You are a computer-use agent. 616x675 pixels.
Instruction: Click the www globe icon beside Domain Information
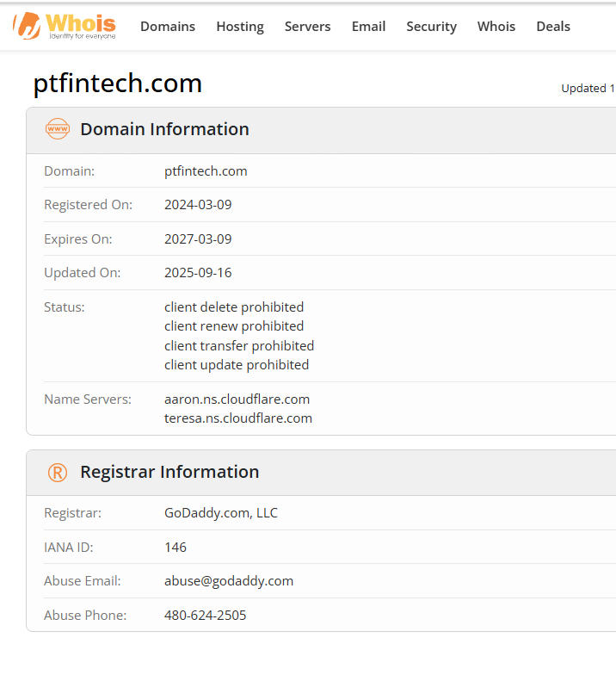(x=58, y=129)
